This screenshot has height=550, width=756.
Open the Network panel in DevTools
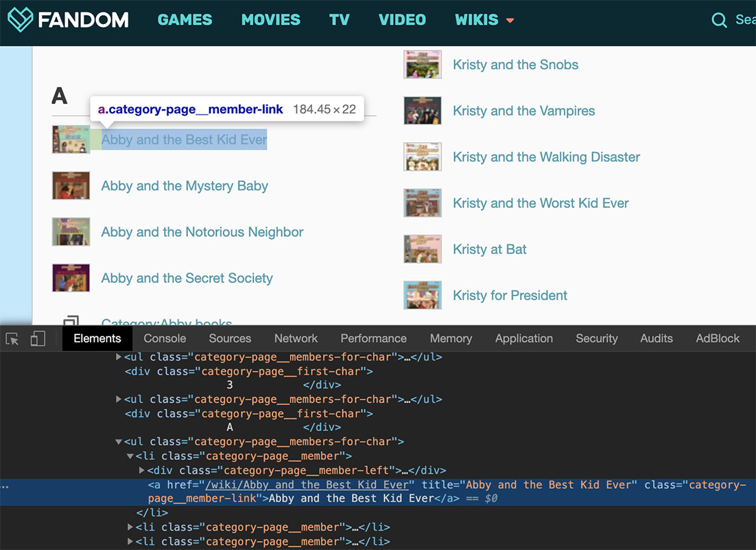296,339
